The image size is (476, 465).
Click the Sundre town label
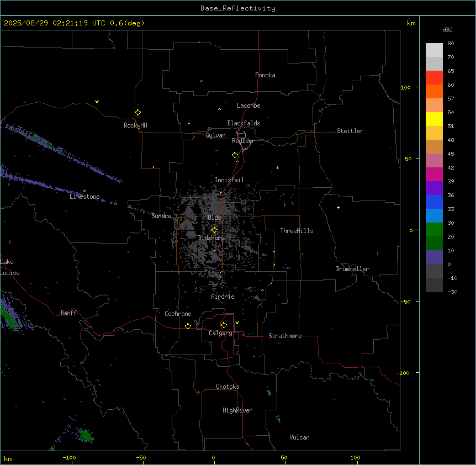161,216
